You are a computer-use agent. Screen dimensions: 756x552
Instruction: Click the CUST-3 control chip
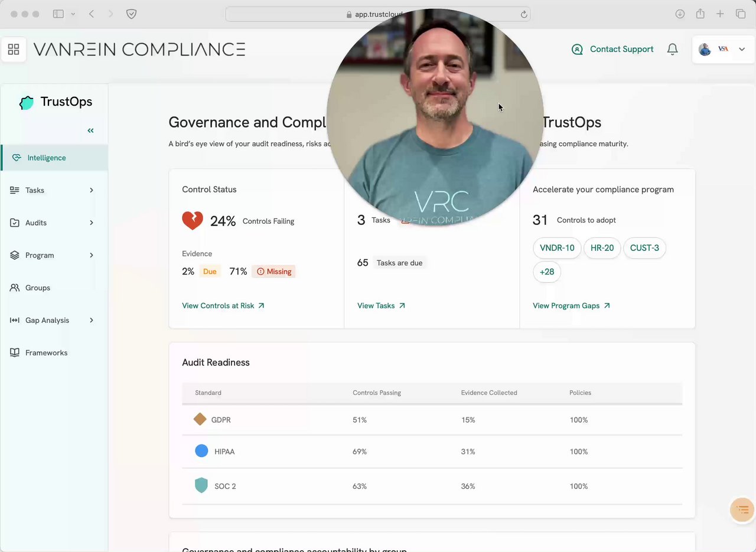pos(644,248)
